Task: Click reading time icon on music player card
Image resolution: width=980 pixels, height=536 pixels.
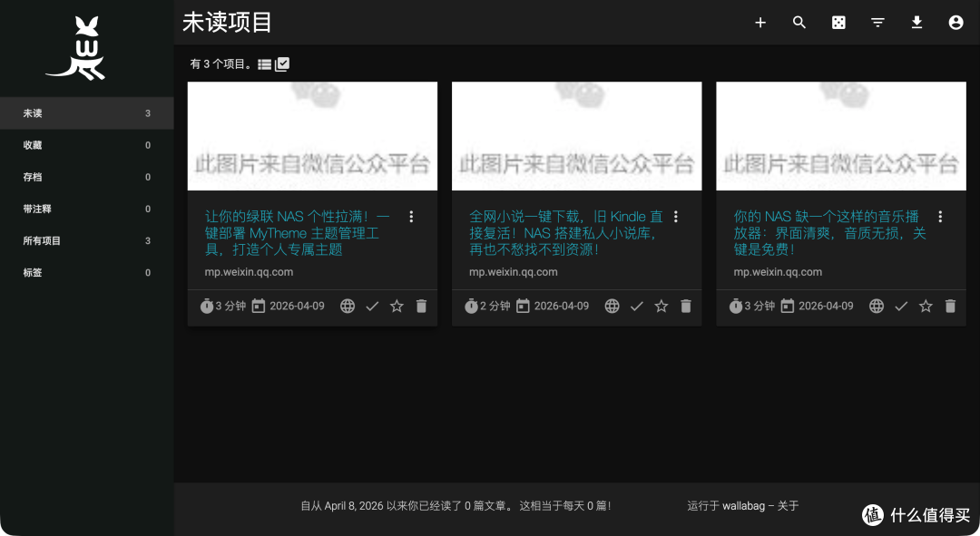Action: coord(736,307)
